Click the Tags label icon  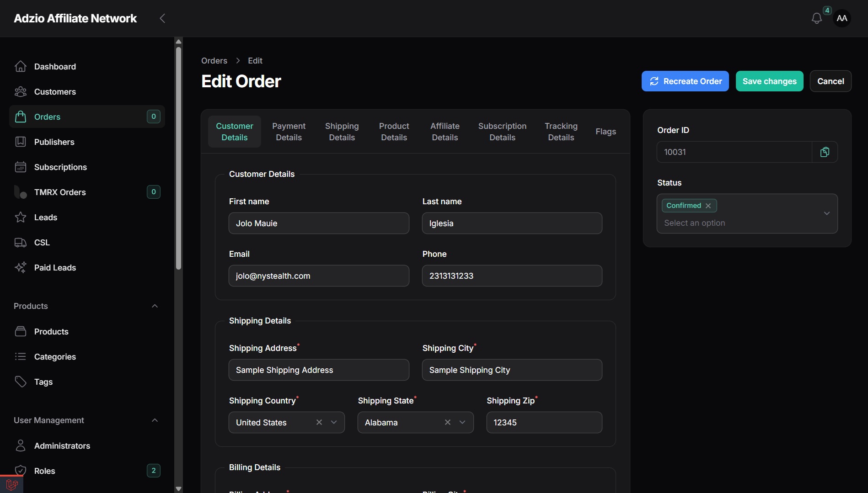coord(21,382)
